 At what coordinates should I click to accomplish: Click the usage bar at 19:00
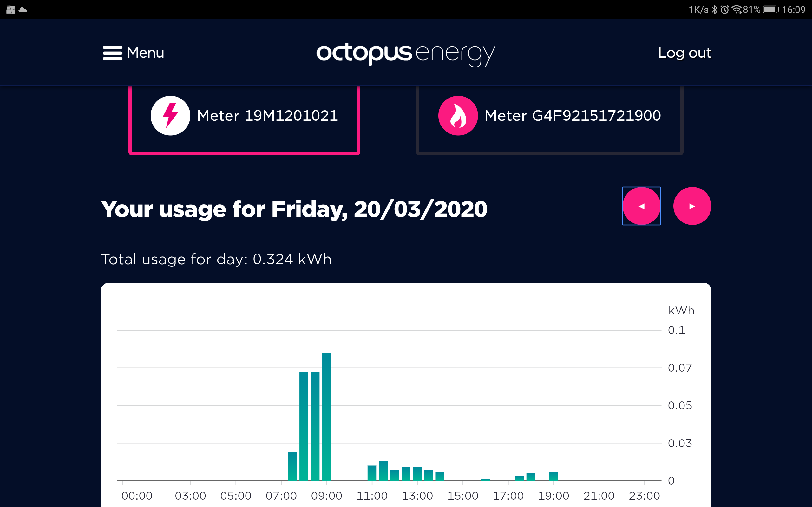tap(553, 476)
